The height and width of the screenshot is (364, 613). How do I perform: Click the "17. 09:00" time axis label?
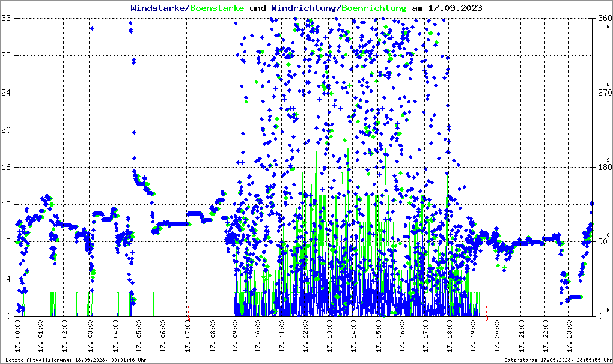point(234,336)
